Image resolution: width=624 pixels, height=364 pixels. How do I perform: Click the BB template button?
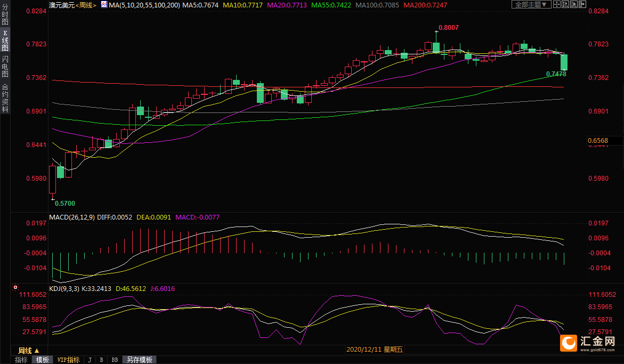point(115,360)
